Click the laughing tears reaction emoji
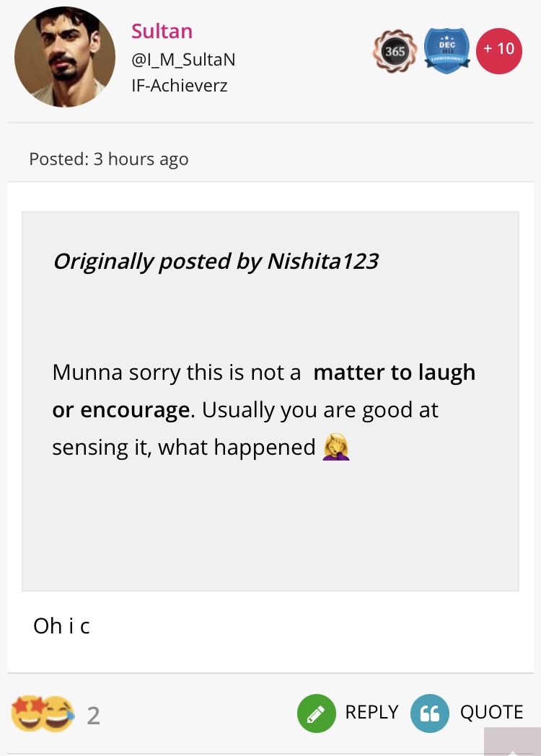Viewport: 541px width, 756px height. pyautogui.click(x=58, y=714)
